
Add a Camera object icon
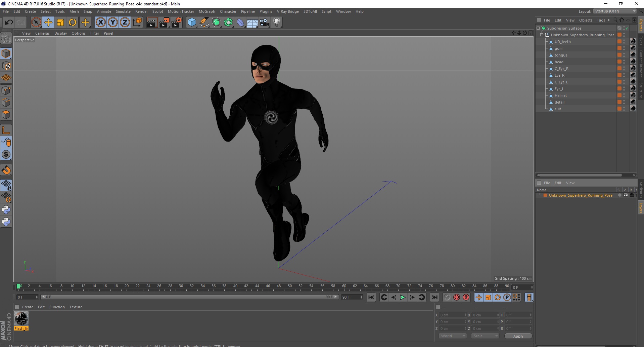click(265, 23)
